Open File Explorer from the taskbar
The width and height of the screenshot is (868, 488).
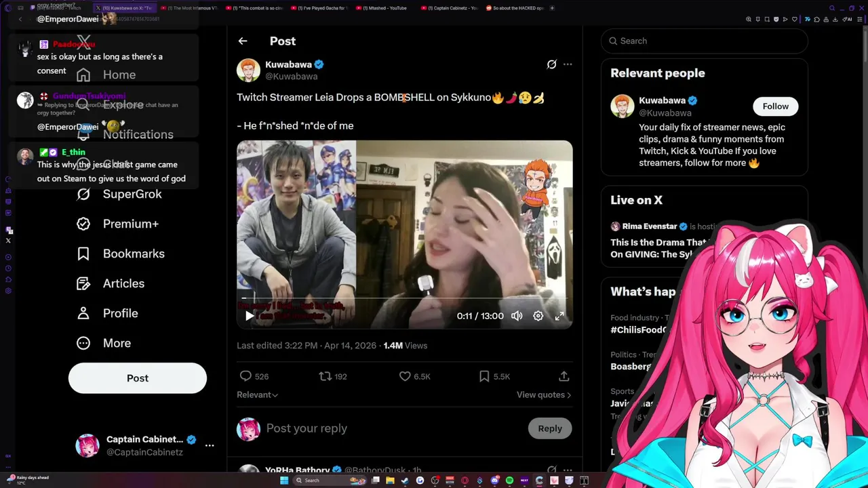pos(390,481)
